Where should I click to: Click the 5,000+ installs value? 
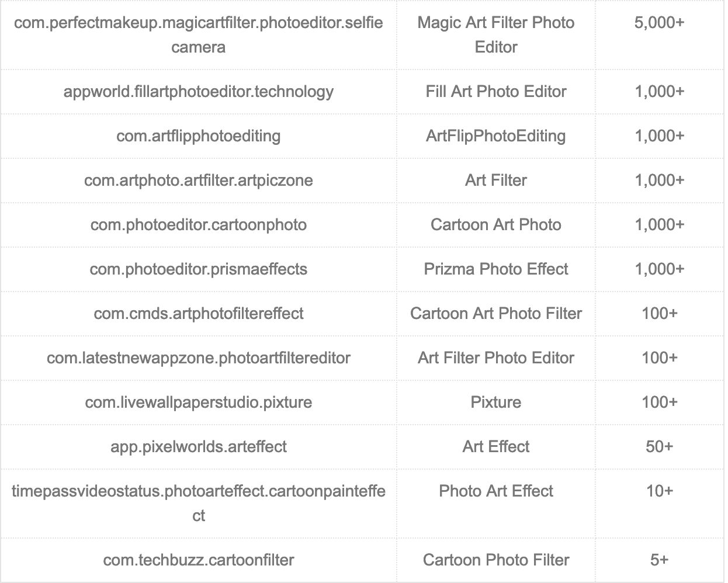point(659,23)
